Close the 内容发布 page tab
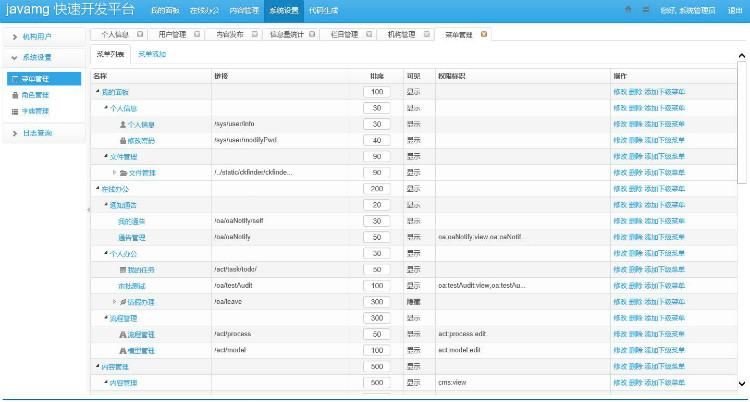This screenshot has height=402, width=750. pyautogui.click(x=254, y=34)
